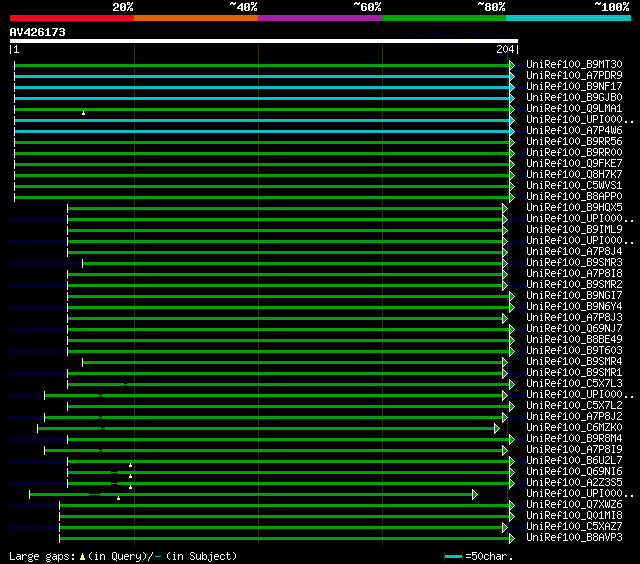The width and height of the screenshot is (640, 564).
Task: Select the UniRef100_B9NGI7 text
Action: (574, 295)
